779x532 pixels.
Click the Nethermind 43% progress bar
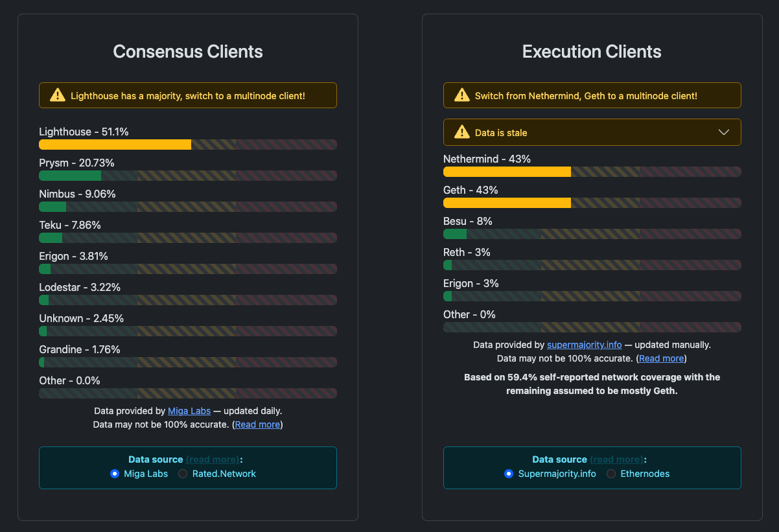[x=592, y=172]
